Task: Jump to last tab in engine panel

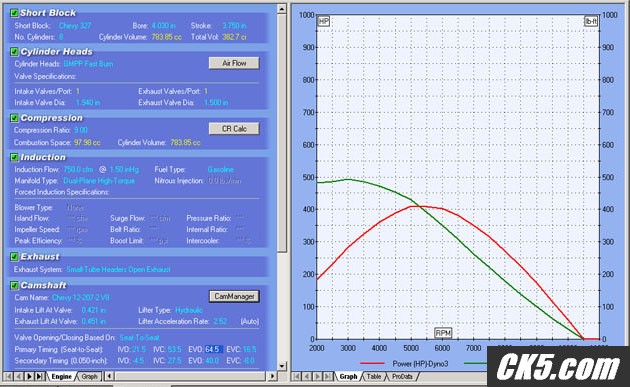Action: point(39,377)
